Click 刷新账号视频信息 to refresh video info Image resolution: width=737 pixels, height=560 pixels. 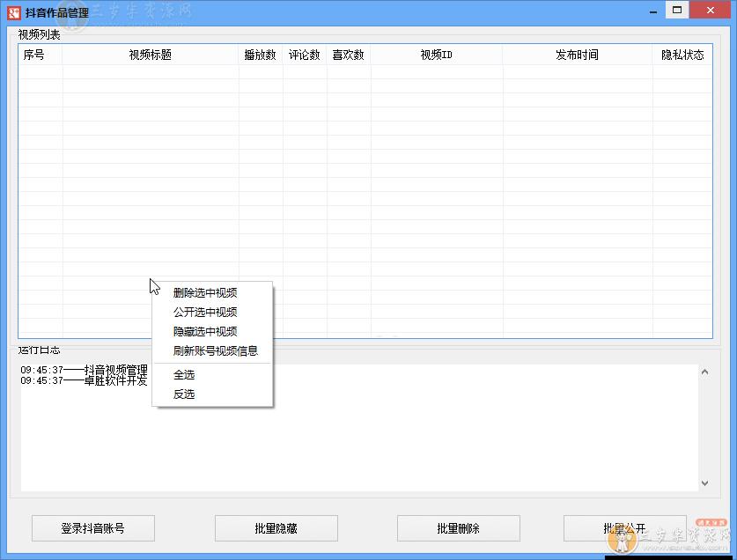[x=216, y=350]
